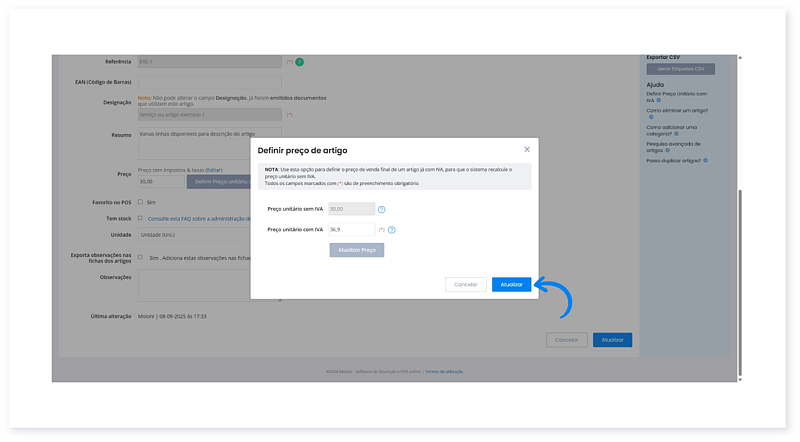Viewport: 800px width, 442px height.
Task: Close the Definir preço de artigo dialog
Action: coord(527,149)
